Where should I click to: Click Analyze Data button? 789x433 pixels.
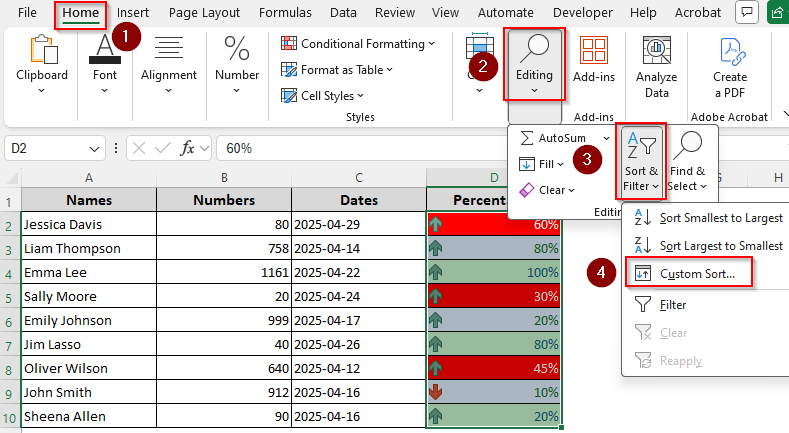[x=656, y=66]
